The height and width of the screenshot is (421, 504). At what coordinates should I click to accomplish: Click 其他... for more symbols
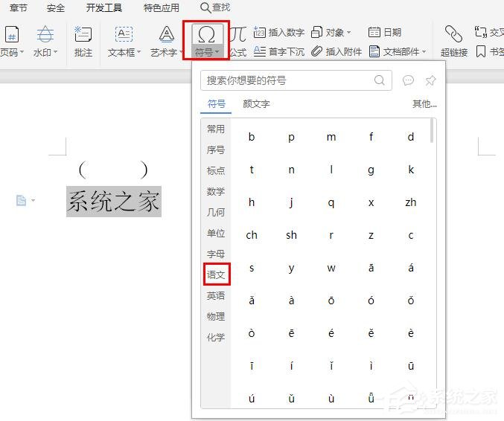click(x=424, y=103)
